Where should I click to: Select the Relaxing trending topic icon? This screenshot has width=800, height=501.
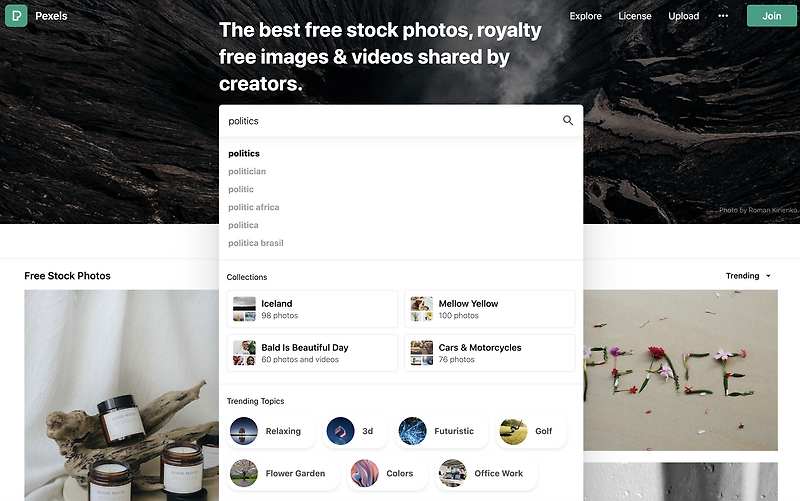[x=244, y=431]
